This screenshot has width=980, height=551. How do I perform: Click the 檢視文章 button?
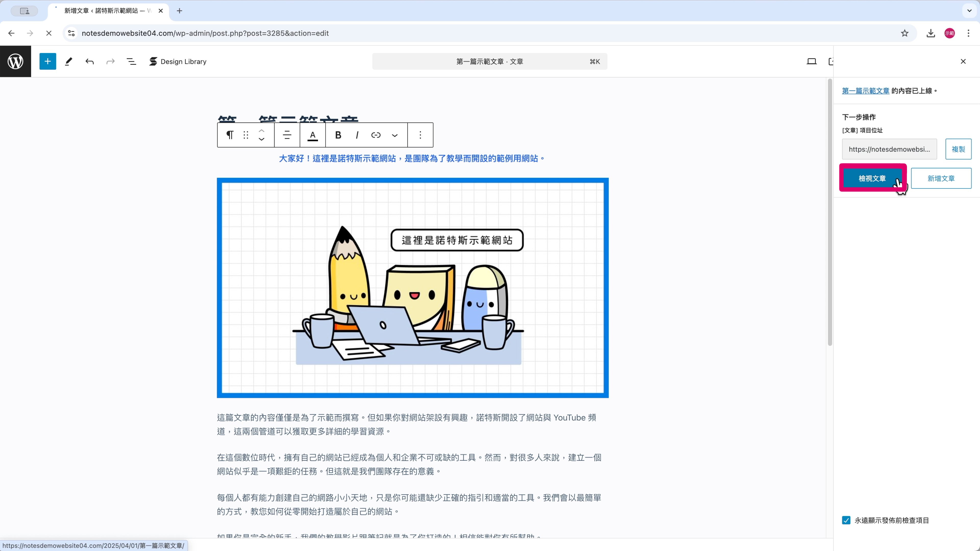coord(872,178)
